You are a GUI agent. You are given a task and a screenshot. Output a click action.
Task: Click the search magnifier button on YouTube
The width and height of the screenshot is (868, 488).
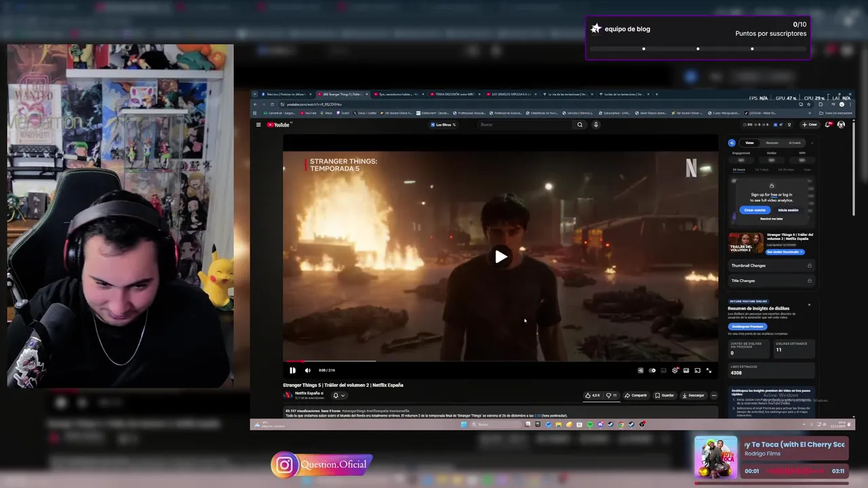click(580, 125)
